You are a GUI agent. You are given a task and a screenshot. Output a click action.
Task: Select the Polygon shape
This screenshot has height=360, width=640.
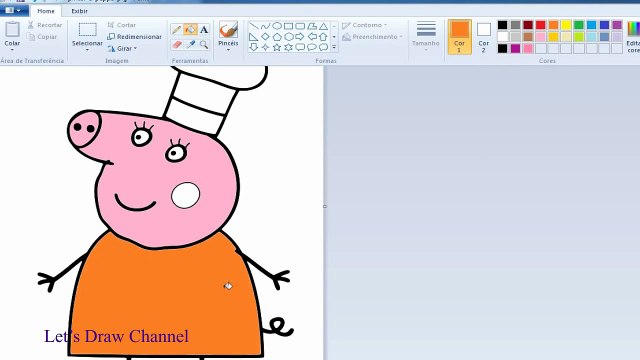tap(312, 26)
